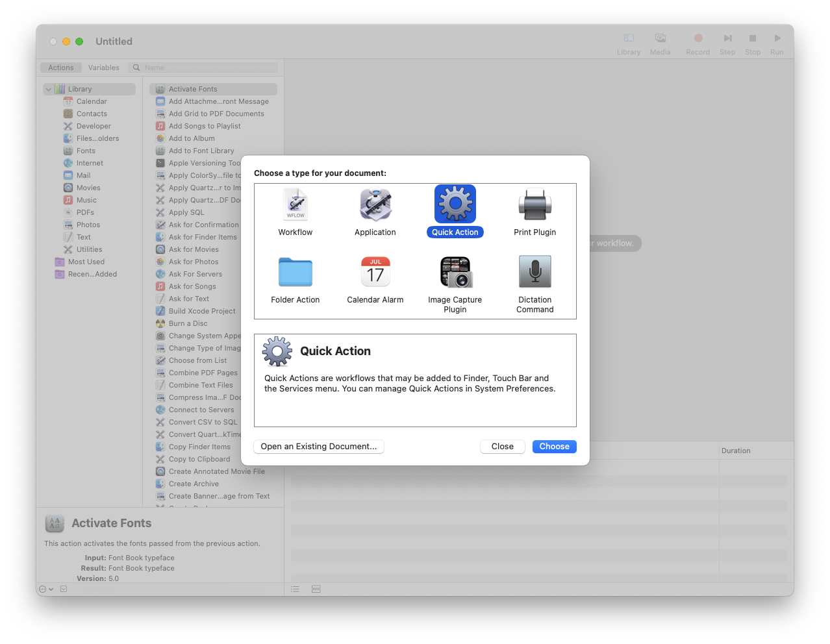Choose the Dictation Command document type
The width and height of the screenshot is (830, 644).
click(x=534, y=271)
